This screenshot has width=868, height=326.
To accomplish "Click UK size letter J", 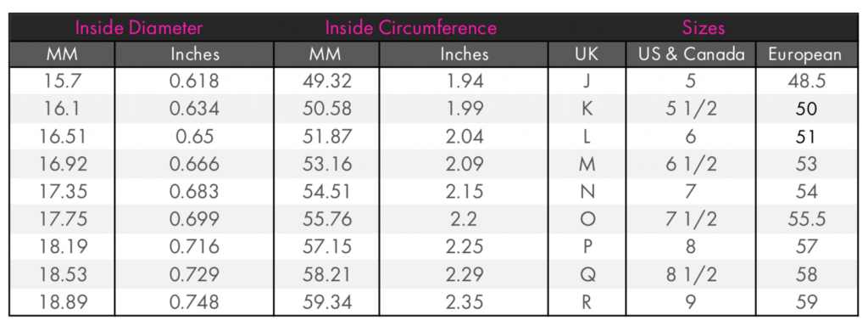I will pyautogui.click(x=587, y=81).
